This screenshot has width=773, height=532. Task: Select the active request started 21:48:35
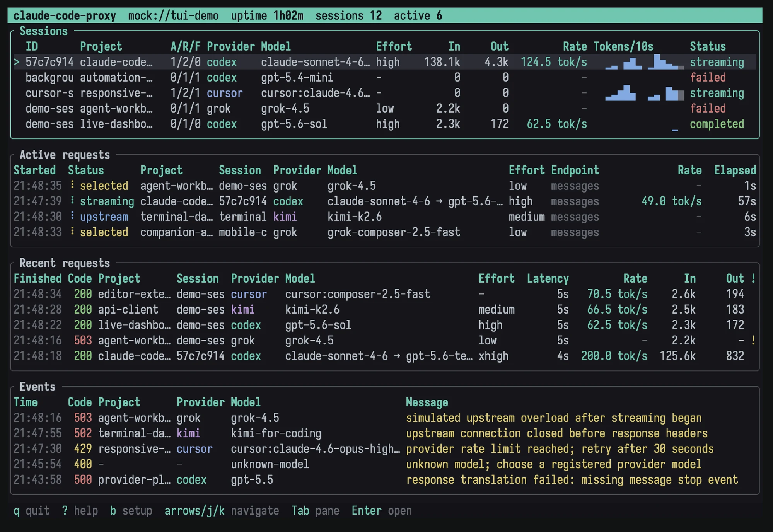click(385, 186)
